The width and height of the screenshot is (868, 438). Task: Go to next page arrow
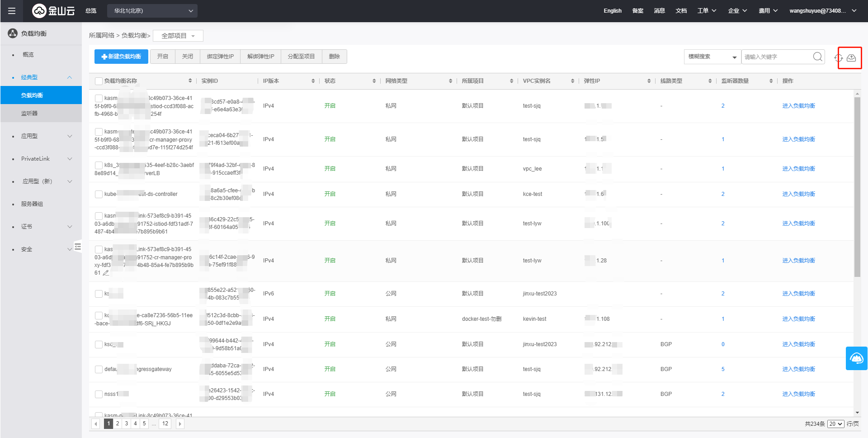(180, 424)
